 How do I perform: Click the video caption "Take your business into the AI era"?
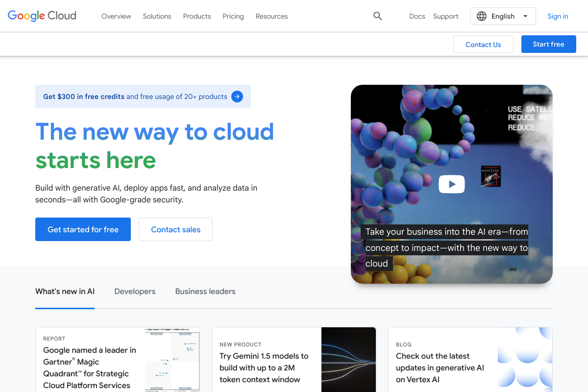point(444,247)
